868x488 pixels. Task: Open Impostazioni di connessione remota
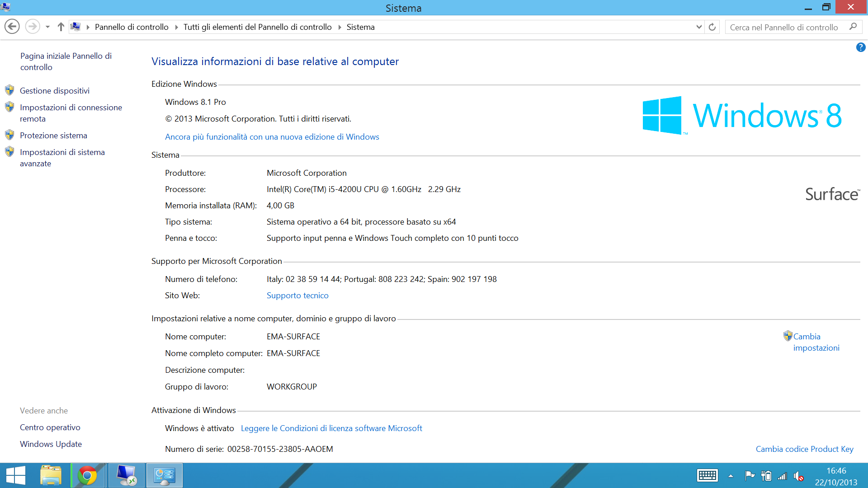click(71, 113)
